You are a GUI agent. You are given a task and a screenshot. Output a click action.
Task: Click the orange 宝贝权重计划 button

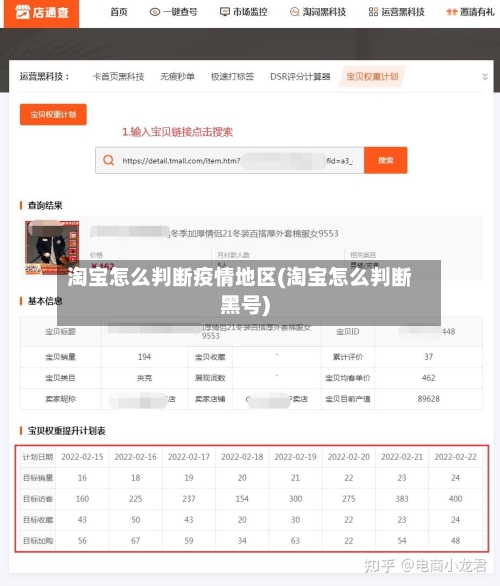coord(53,114)
